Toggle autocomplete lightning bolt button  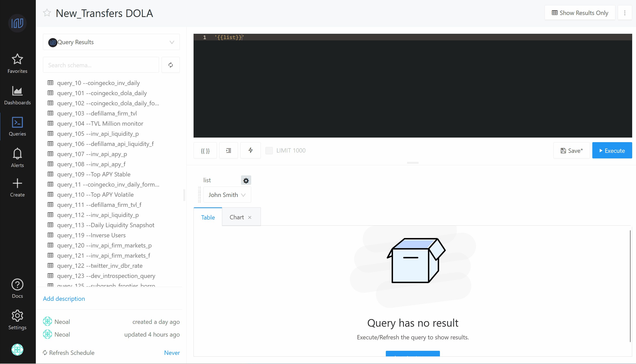(250, 151)
